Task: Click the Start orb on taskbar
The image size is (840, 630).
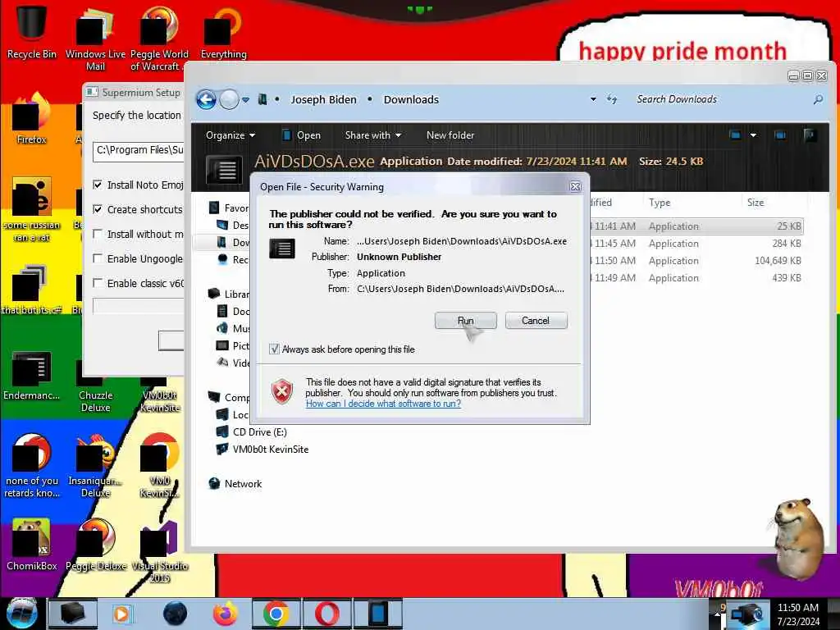Action: point(21,614)
